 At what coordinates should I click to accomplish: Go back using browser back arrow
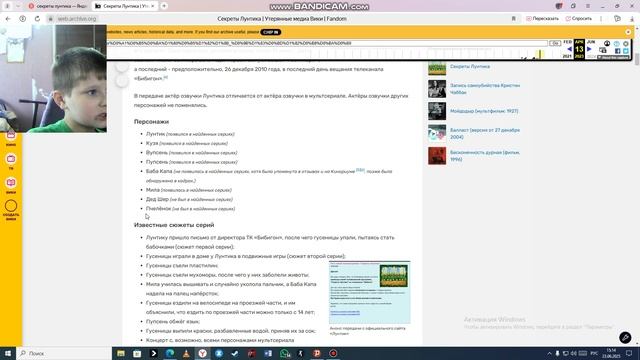pos(8,19)
